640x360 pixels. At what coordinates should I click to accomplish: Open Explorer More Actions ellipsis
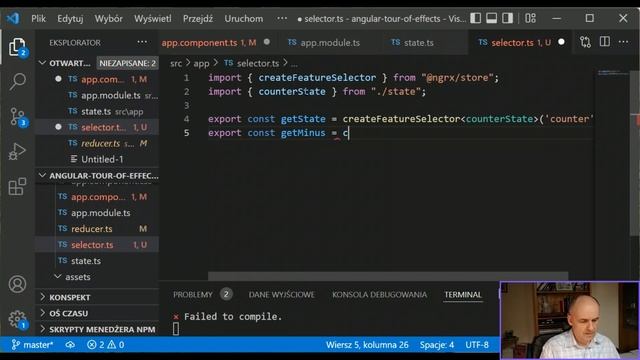[x=142, y=42]
